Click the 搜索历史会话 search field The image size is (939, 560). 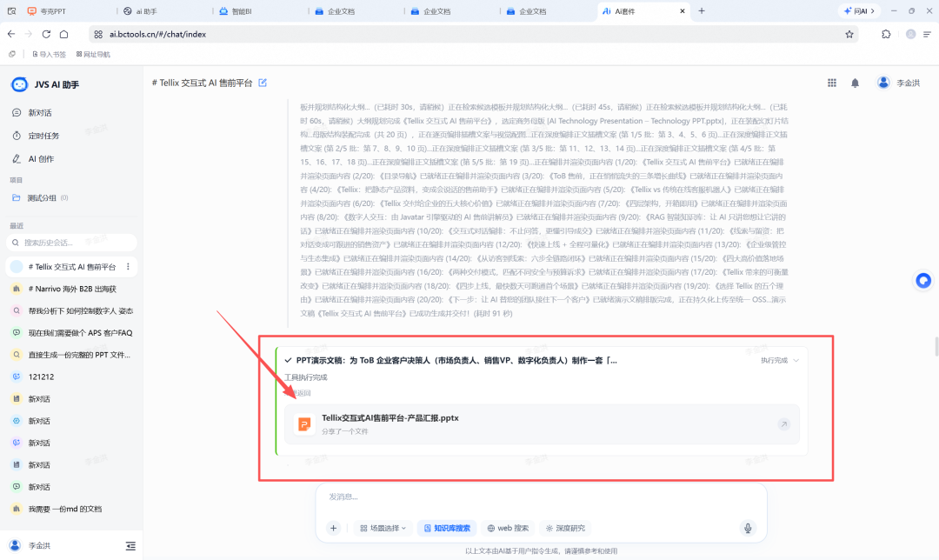tap(72, 243)
